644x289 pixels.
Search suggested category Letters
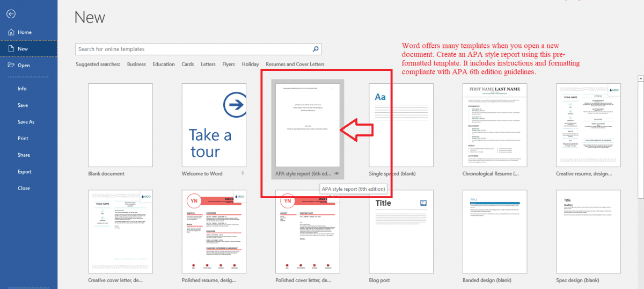coord(208,64)
